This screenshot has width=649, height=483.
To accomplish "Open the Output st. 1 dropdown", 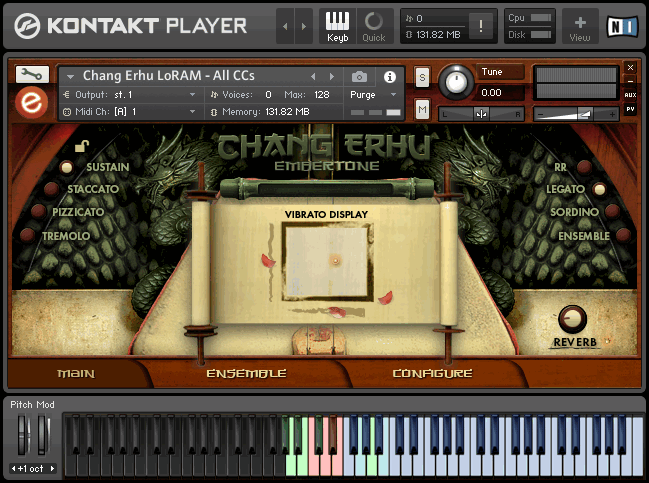I will coord(130,95).
